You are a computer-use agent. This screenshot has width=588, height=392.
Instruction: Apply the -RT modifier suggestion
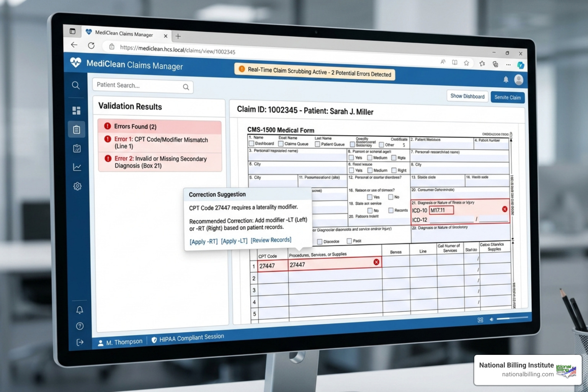coord(204,242)
